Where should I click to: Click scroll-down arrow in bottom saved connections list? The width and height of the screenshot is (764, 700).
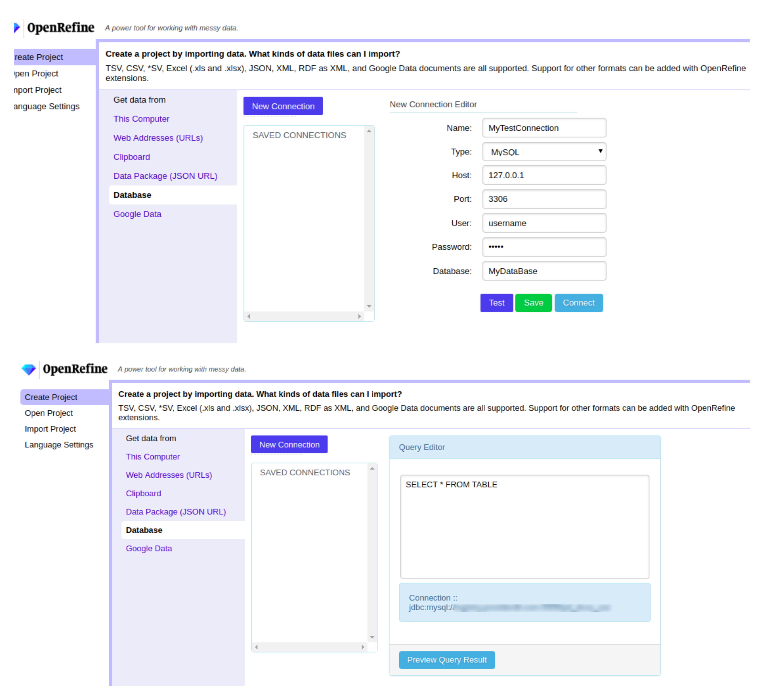pyautogui.click(x=372, y=637)
